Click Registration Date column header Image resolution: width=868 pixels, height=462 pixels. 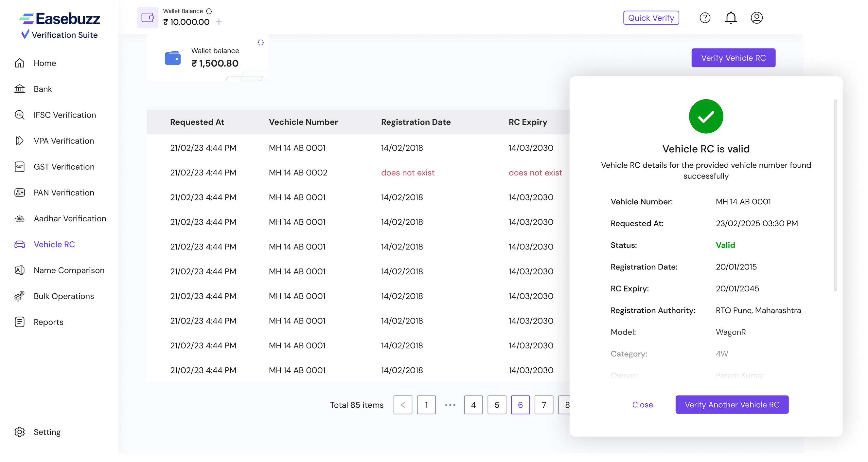click(416, 122)
